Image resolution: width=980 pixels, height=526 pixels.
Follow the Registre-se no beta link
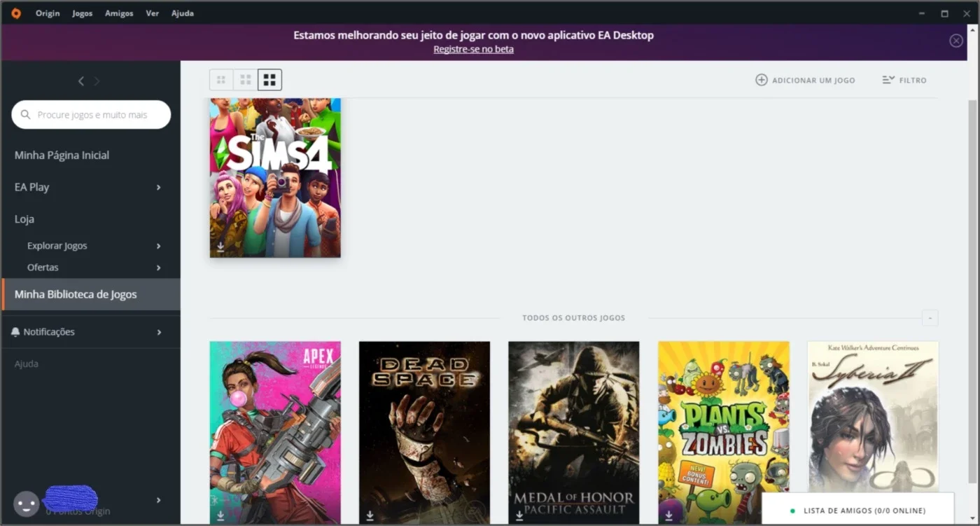473,49
